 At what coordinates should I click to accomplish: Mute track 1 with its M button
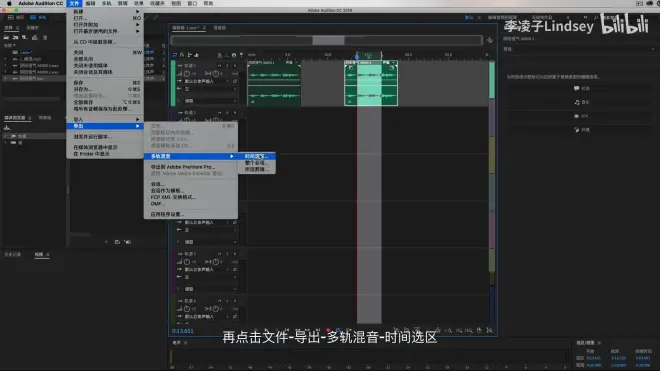(x=220, y=66)
